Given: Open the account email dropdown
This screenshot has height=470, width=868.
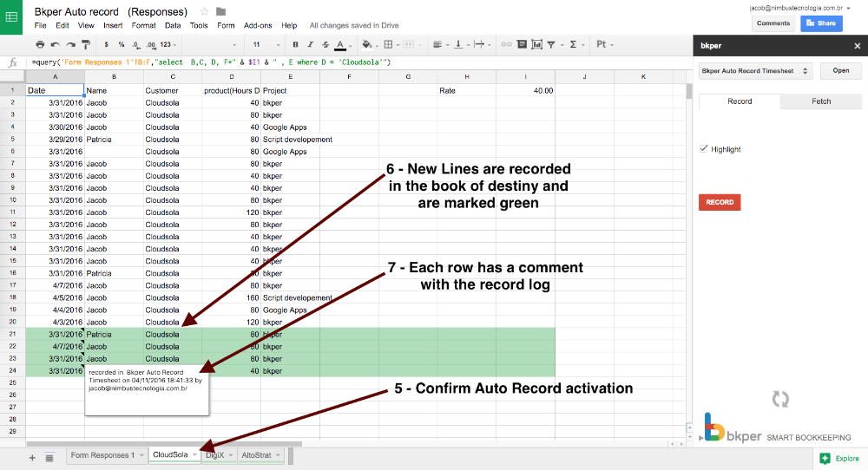Looking at the screenshot, I should coord(800,8).
